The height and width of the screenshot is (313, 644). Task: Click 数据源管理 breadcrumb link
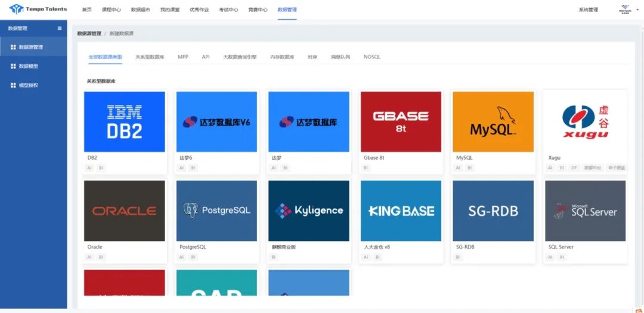(x=89, y=33)
